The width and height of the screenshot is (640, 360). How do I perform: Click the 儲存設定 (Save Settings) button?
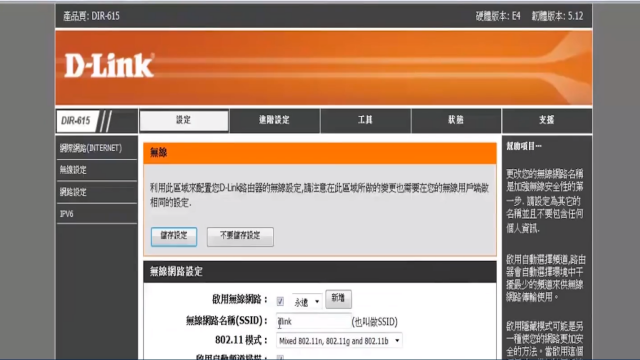tap(174, 236)
